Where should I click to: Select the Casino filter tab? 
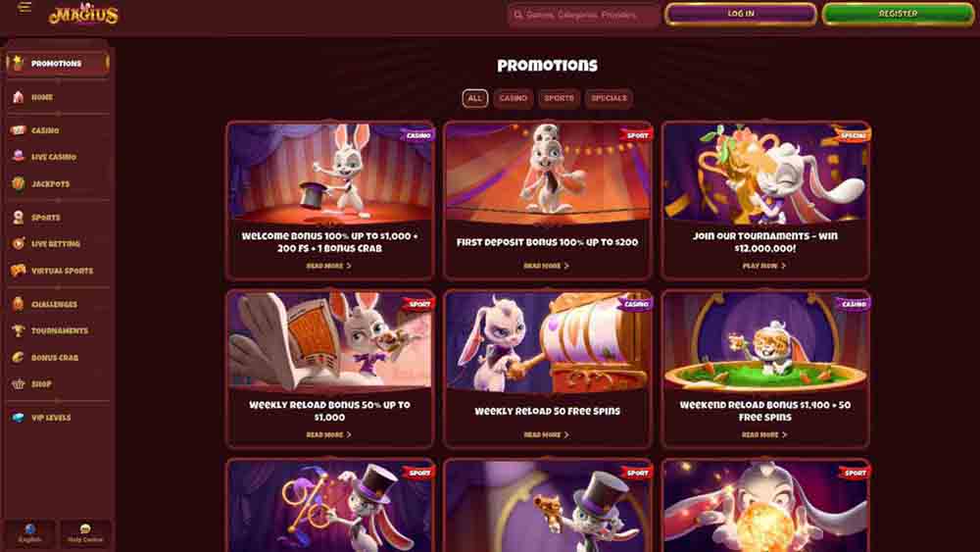tap(514, 98)
